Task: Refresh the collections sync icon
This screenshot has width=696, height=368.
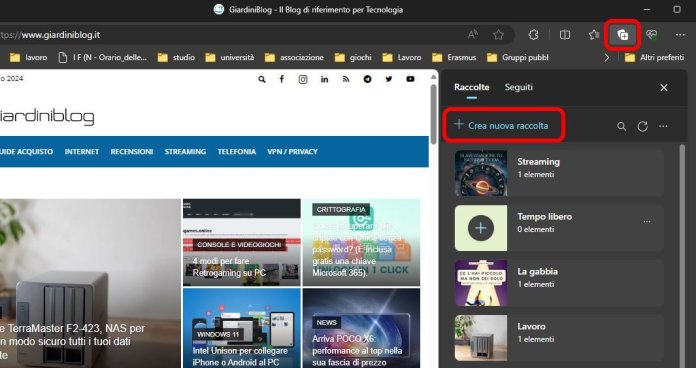Action: tap(642, 127)
